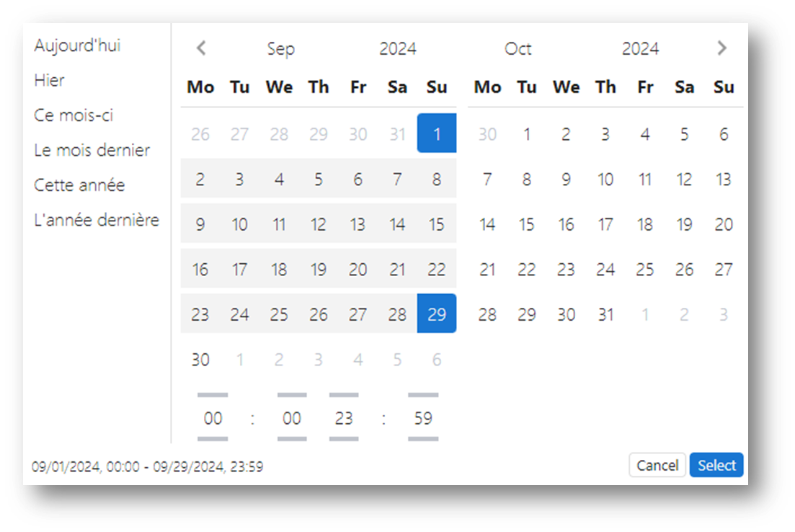The image size is (795, 532).
Task: Select the Cette année preset
Action: click(79, 185)
